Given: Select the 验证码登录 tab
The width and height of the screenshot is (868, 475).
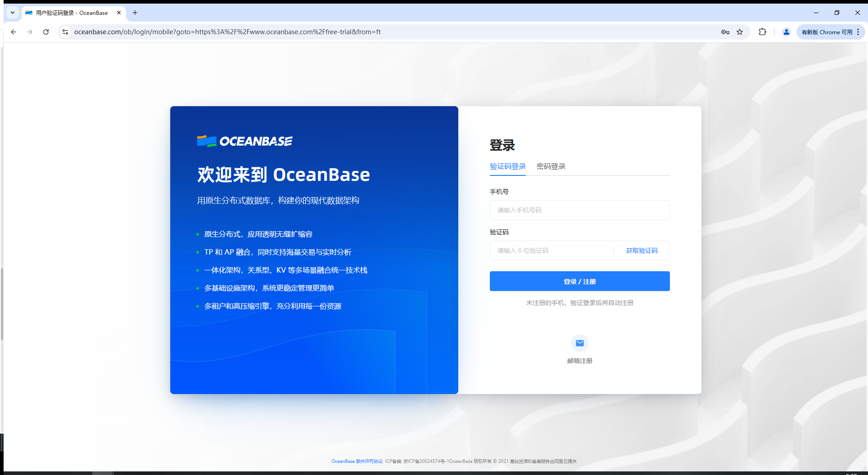Looking at the screenshot, I should tap(508, 166).
